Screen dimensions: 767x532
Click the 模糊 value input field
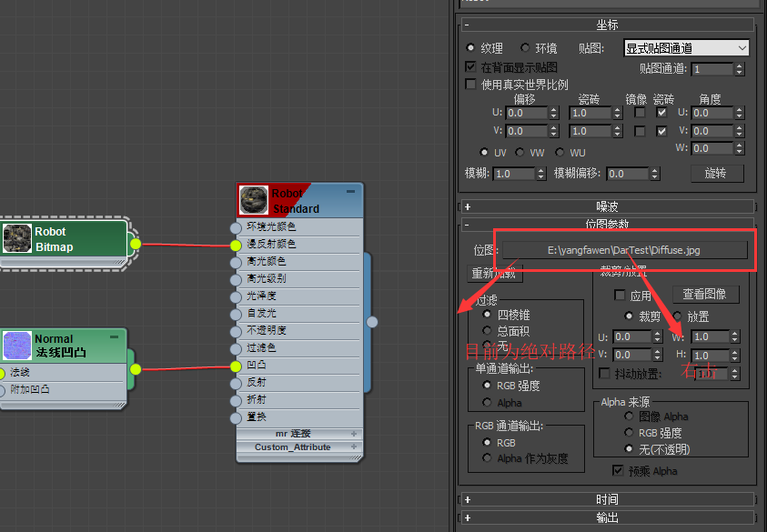[515, 174]
